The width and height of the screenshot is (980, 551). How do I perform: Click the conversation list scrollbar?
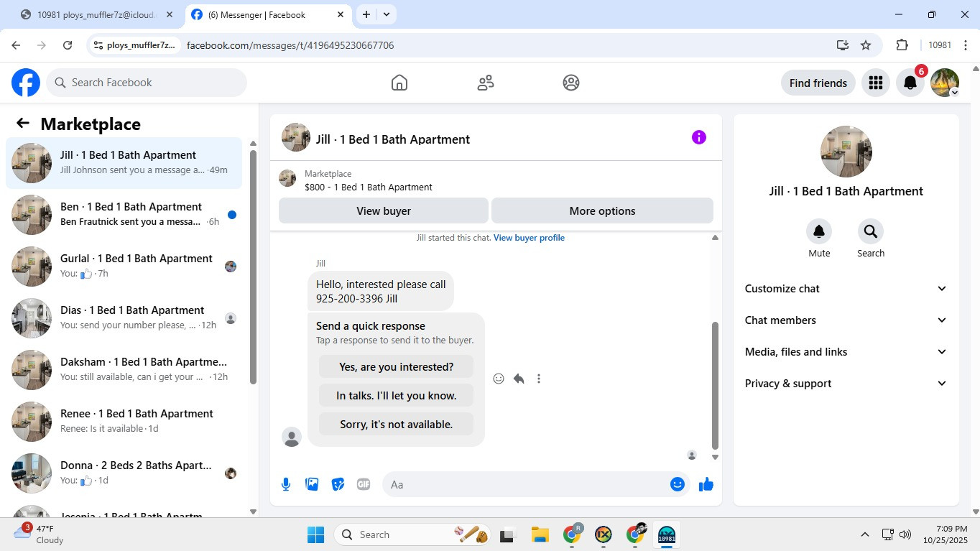(253, 266)
